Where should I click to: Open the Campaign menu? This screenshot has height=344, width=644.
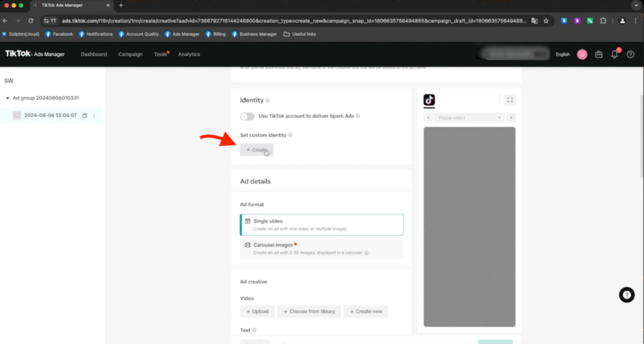click(130, 54)
